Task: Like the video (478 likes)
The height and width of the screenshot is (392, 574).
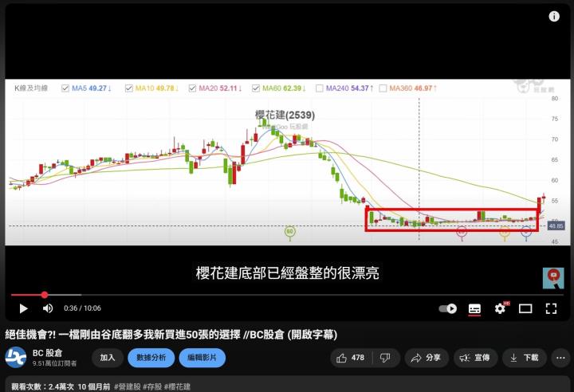Action: point(351,358)
